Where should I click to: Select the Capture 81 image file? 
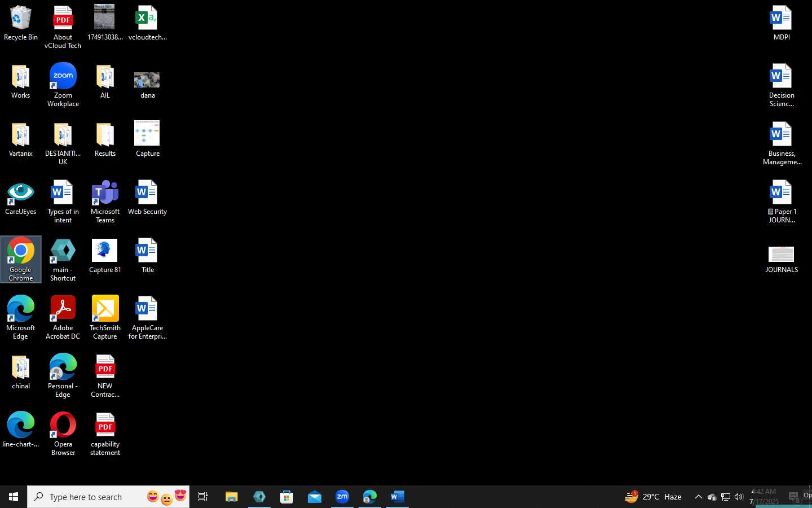pos(105,256)
